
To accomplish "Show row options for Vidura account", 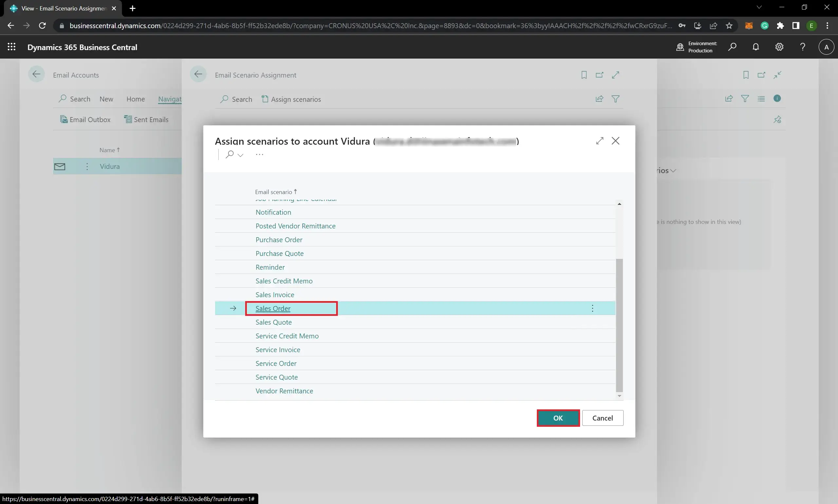I will tap(87, 166).
